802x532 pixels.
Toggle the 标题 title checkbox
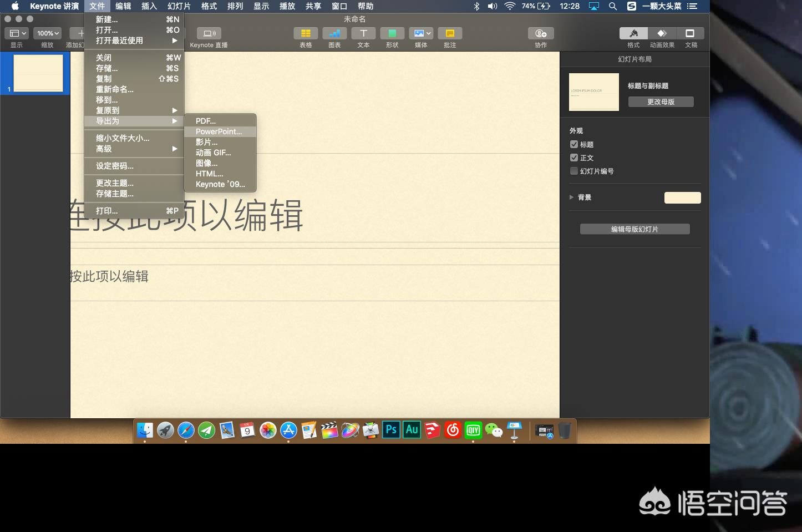click(x=574, y=144)
